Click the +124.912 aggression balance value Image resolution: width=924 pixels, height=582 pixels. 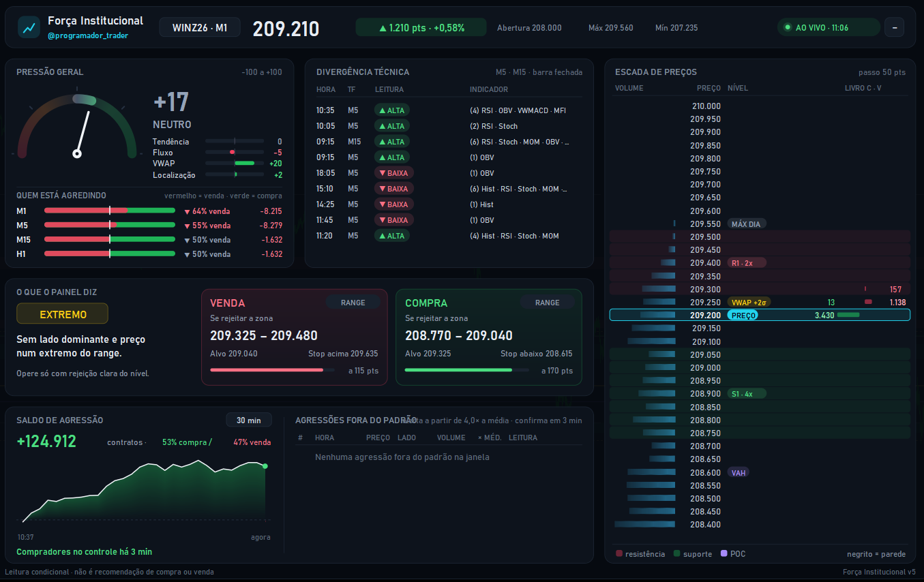[46, 441]
